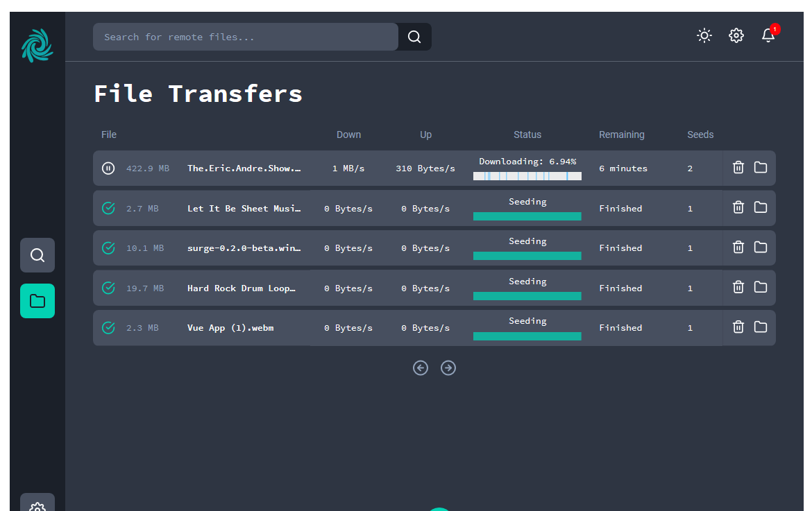Toggle light theme with sun icon
Image resolution: width=812 pixels, height=511 pixels.
pos(704,35)
